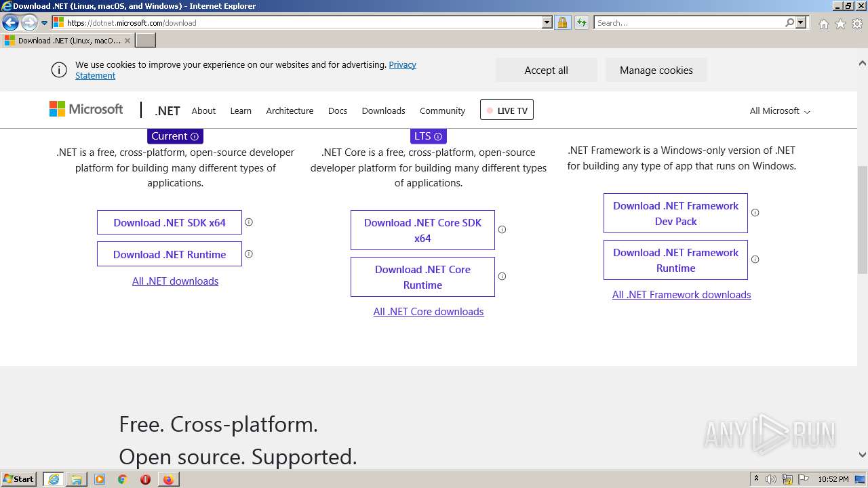Expand the All Microsoft dropdown

pyautogui.click(x=780, y=110)
